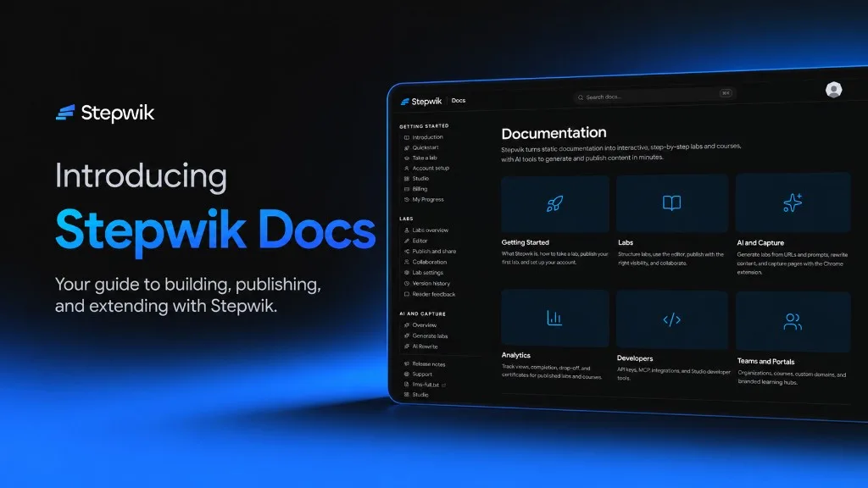Click the icon beside Reader feedback
Image resolution: width=868 pixels, height=488 pixels.
[406, 294]
